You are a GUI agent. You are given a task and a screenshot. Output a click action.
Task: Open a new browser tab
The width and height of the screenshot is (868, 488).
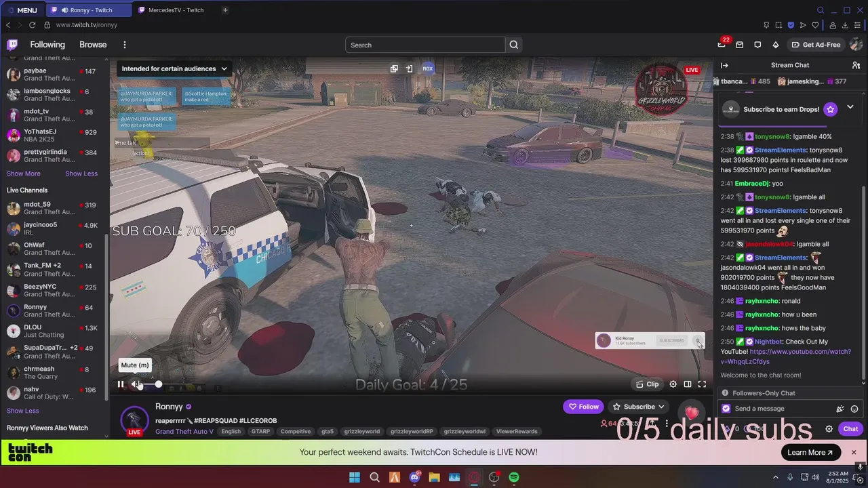point(225,10)
